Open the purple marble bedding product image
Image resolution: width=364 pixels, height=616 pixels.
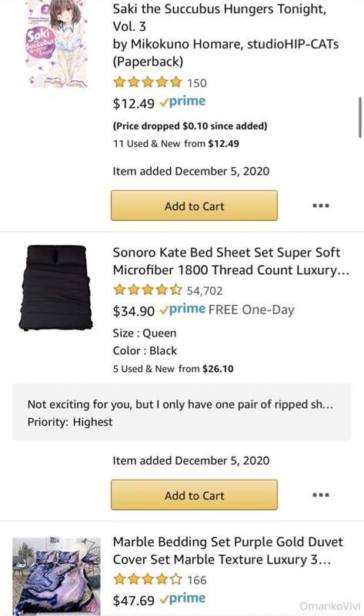click(x=56, y=576)
